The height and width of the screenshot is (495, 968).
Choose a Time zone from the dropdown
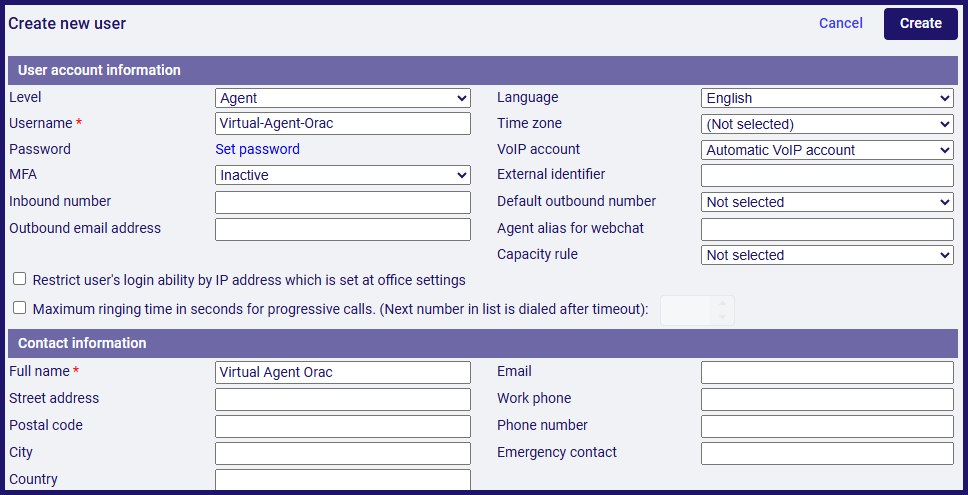(x=827, y=124)
